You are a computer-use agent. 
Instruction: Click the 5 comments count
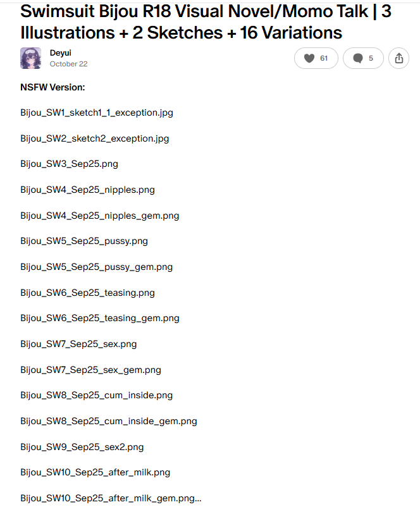(x=371, y=58)
